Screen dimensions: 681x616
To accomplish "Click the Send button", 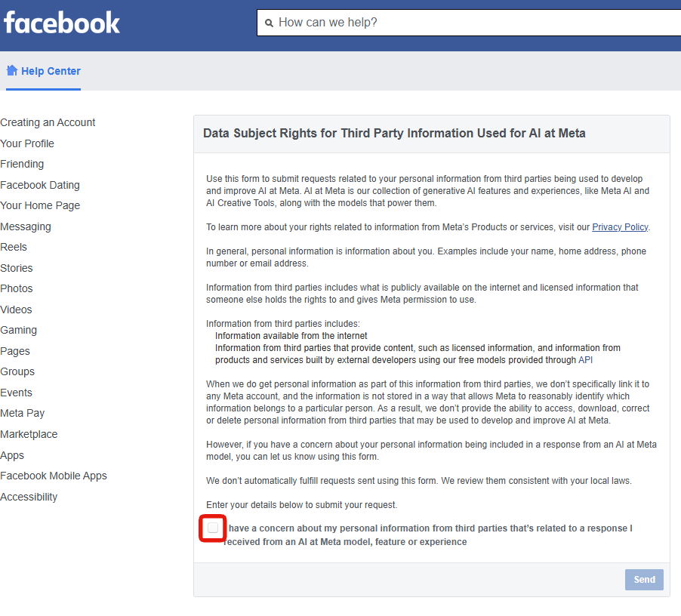I will 644,580.
